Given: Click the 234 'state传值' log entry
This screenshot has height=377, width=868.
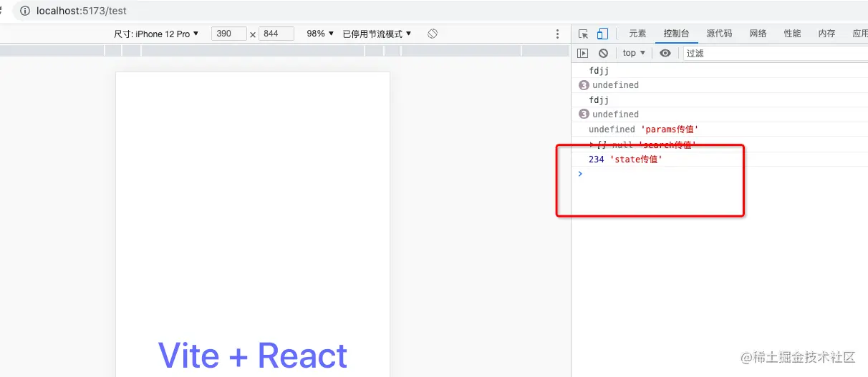Looking at the screenshot, I should coord(720,159).
